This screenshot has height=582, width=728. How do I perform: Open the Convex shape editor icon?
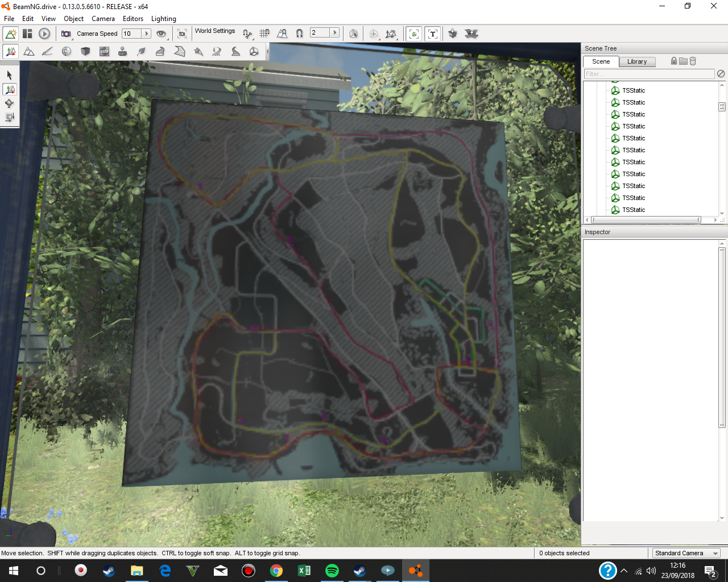(179, 51)
